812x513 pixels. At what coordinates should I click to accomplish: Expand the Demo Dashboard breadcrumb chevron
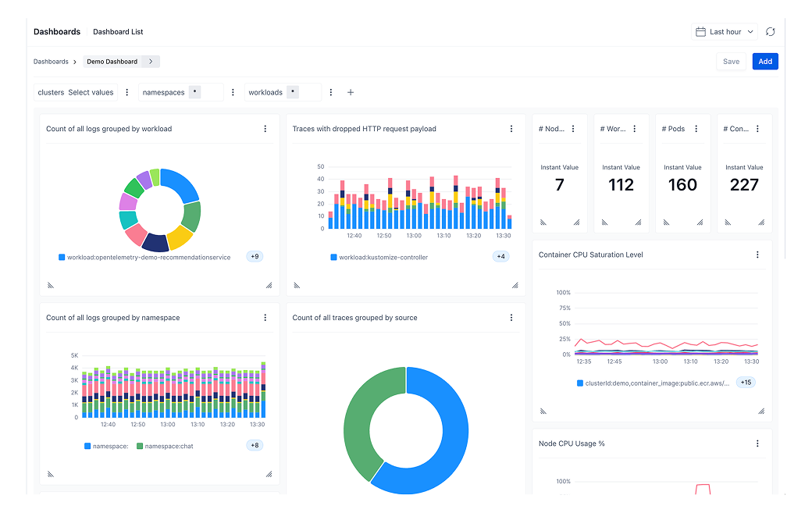pyautogui.click(x=151, y=61)
